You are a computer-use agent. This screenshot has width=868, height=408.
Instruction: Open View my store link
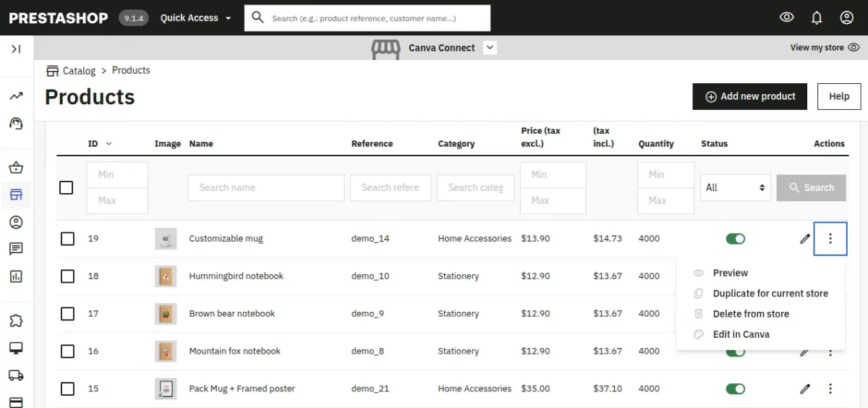tap(825, 48)
